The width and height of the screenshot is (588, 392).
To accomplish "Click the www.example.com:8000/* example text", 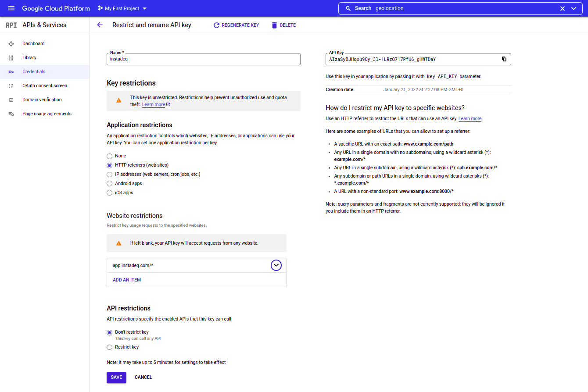I will [427, 192].
